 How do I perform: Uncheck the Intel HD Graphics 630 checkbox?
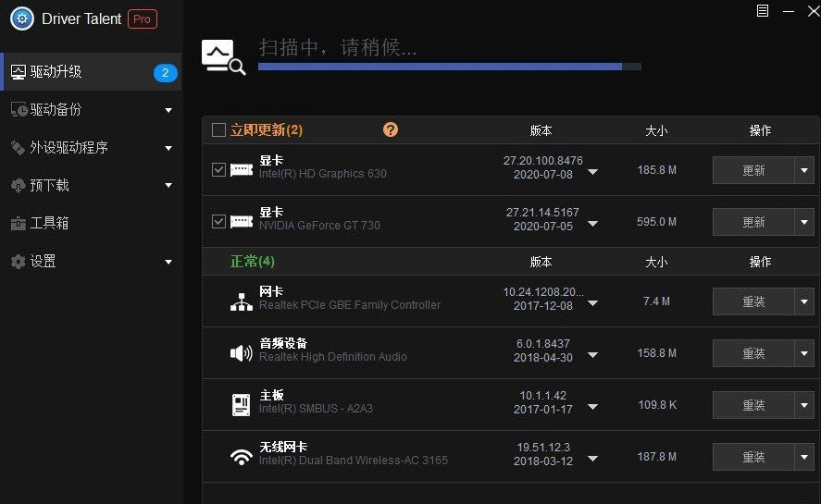[x=218, y=169]
